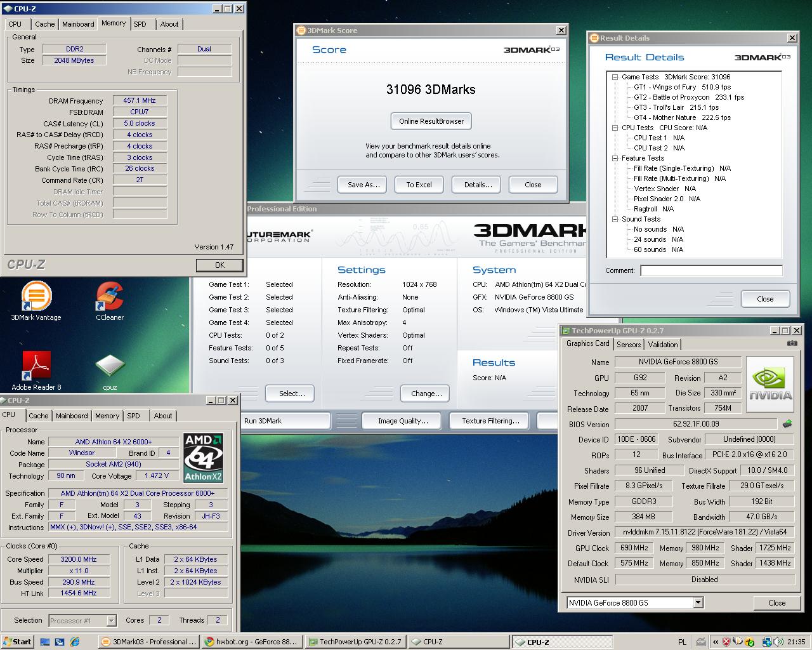Select Pixel Shader 2.0 tree row
812x650 pixels.
pyautogui.click(x=667, y=199)
